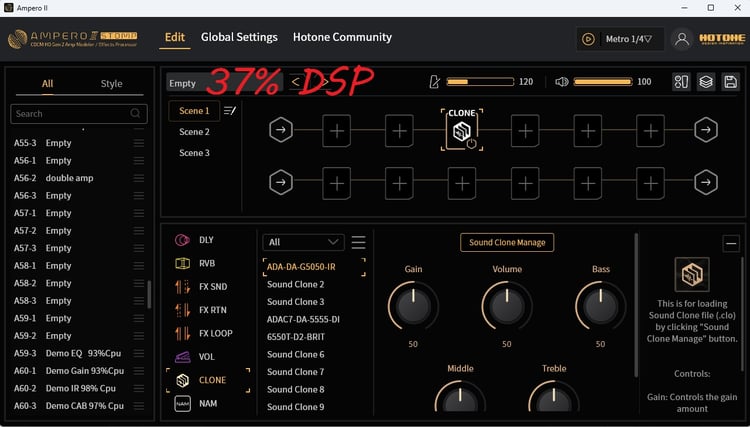Viewport: 750px width, 427px height.
Task: Go to previous patch arrow
Action: (296, 82)
